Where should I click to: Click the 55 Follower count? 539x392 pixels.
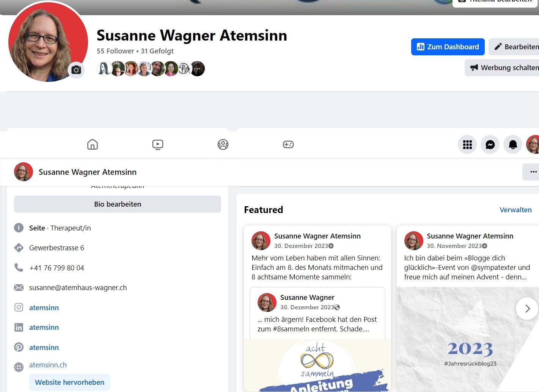pos(115,51)
